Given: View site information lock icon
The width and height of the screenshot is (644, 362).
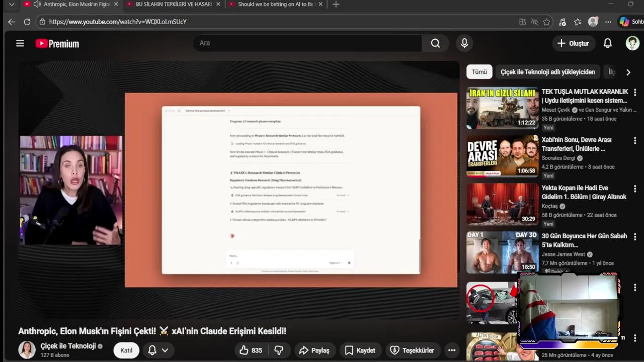Looking at the screenshot, I should (x=42, y=22).
